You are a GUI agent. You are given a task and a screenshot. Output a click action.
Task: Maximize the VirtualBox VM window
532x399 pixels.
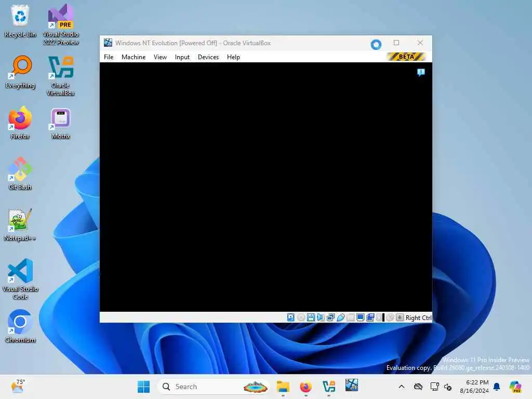396,43
